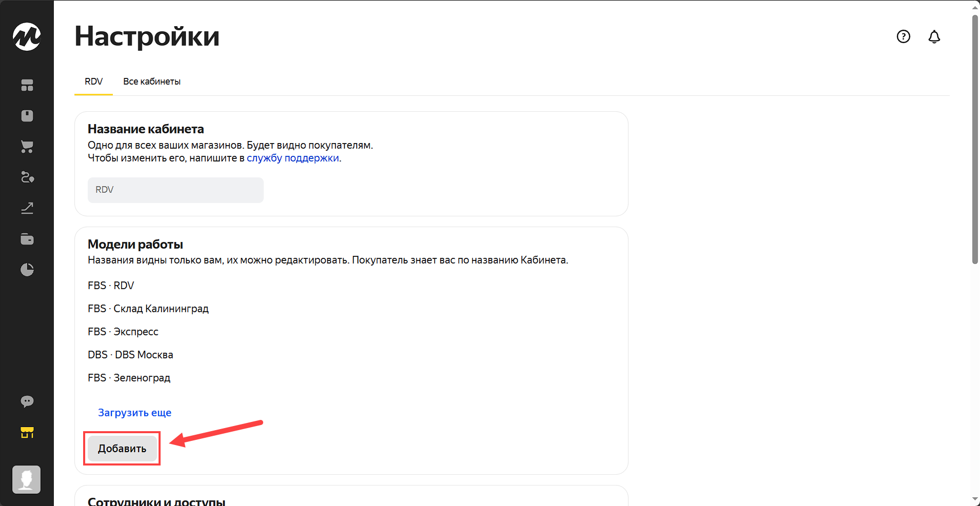Open notifications bell icon

point(934,36)
